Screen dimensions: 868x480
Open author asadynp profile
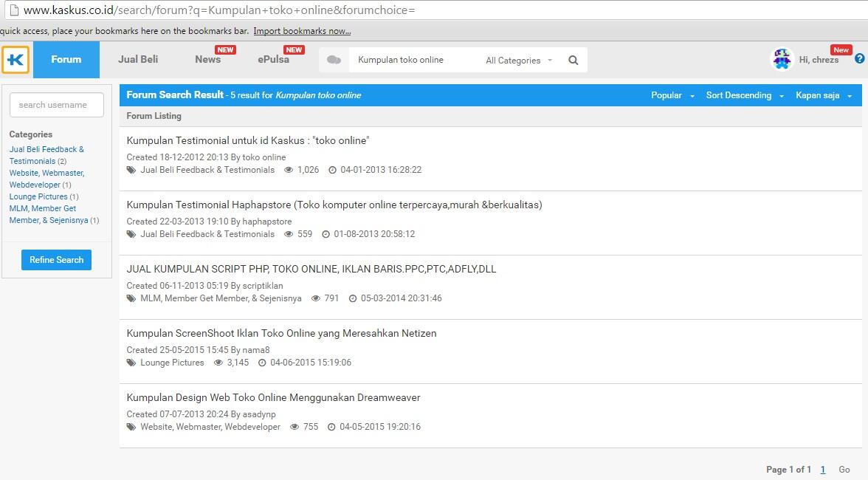(x=259, y=414)
